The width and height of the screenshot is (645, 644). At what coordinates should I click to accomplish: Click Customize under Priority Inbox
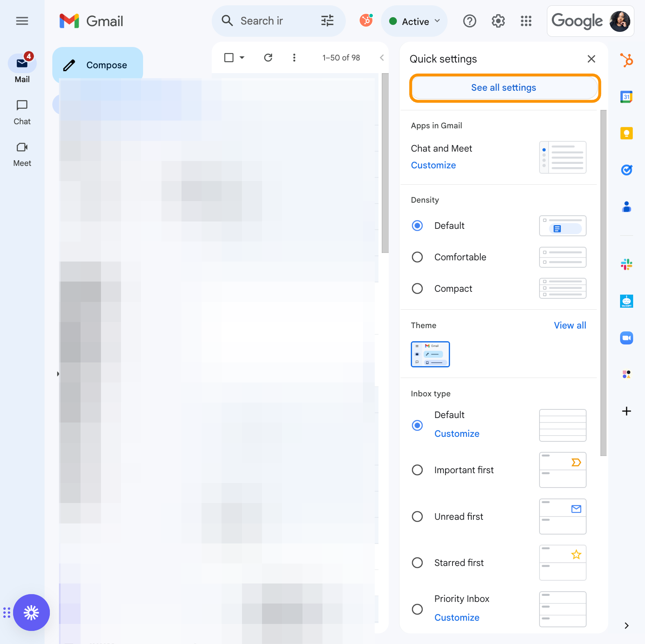click(457, 617)
